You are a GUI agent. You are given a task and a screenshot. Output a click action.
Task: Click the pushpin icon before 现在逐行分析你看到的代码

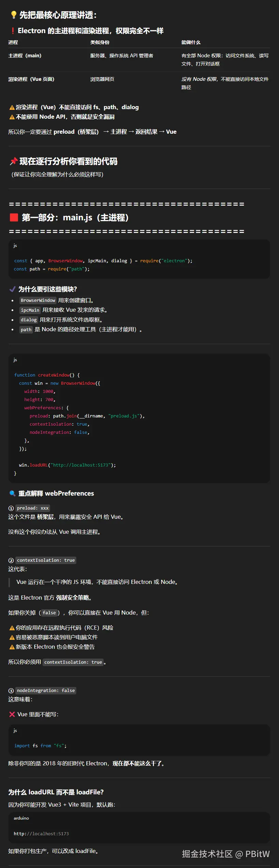point(14,161)
